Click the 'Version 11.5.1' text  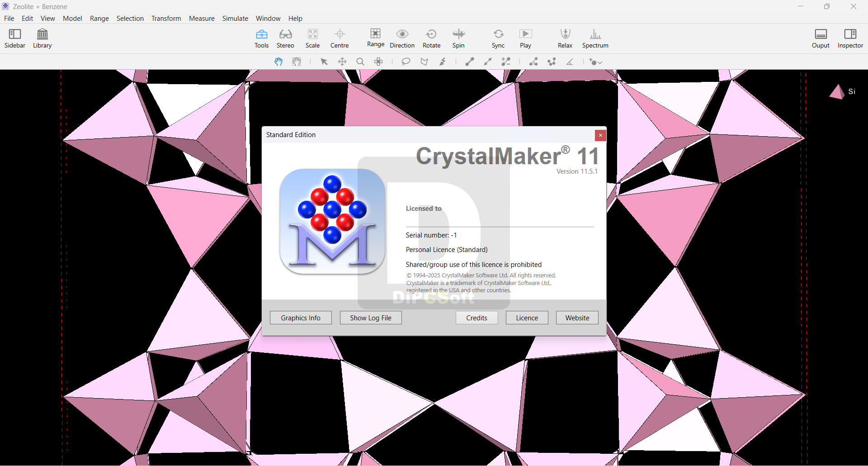(577, 171)
